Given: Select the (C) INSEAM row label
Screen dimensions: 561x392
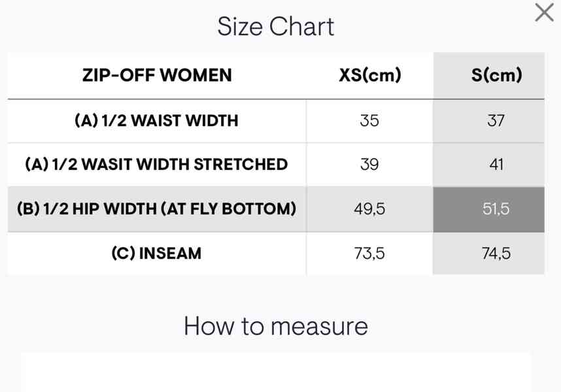Looking at the screenshot, I should click(x=157, y=253).
